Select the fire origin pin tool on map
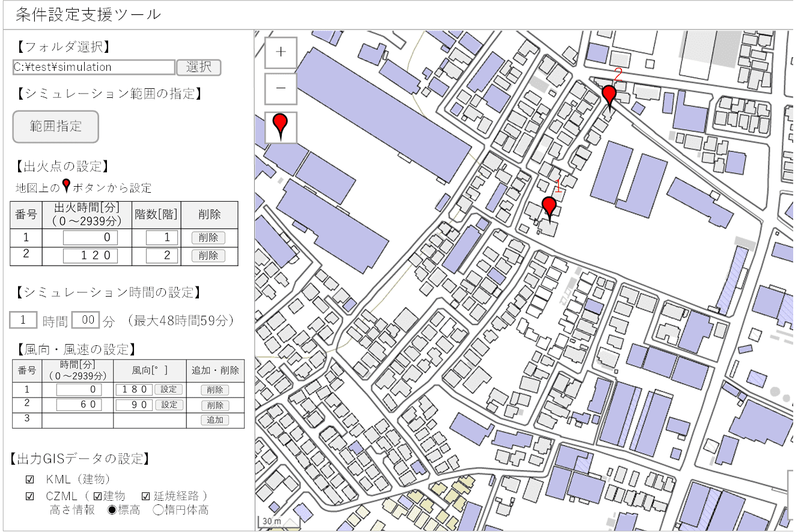 281,127
